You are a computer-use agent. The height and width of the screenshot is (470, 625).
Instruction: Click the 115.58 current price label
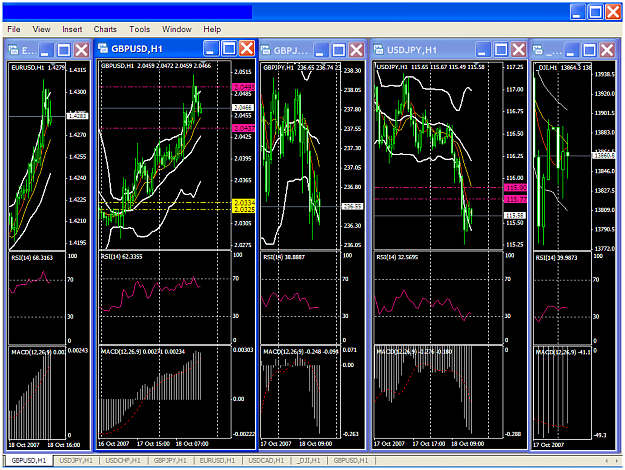[x=515, y=216]
